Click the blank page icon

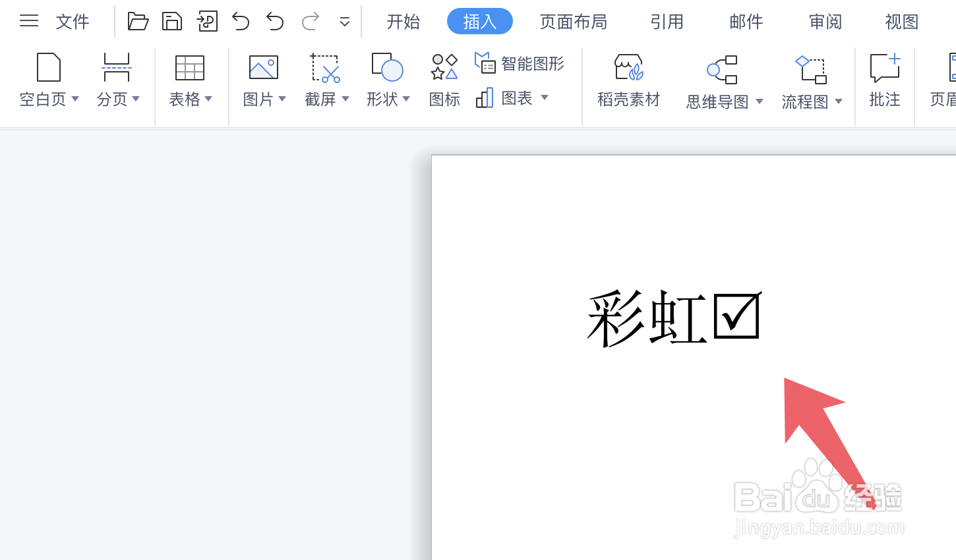coord(49,67)
